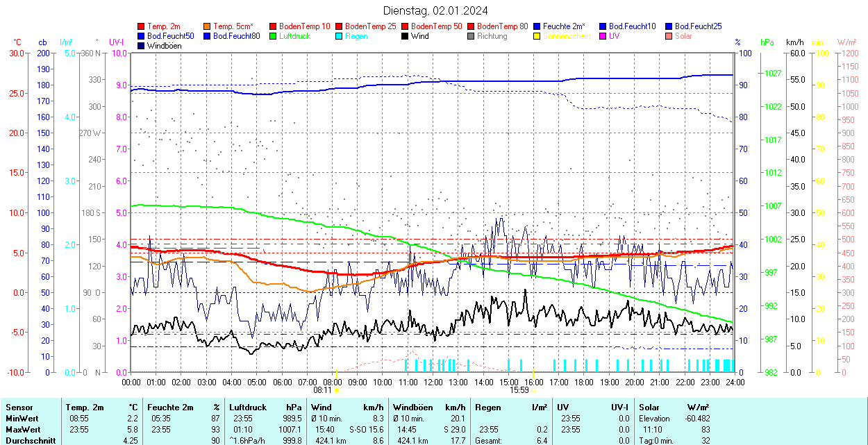Click the gray Richtung legend square
Viewport: 868px width, 445px height.
[471, 36]
